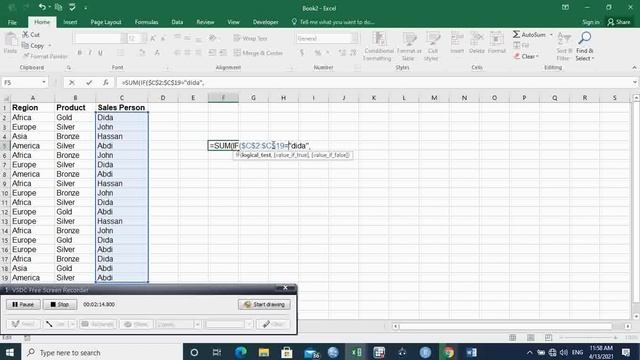The image size is (640, 360).
Task: Click the Cell Styles icon
Action: click(433, 40)
